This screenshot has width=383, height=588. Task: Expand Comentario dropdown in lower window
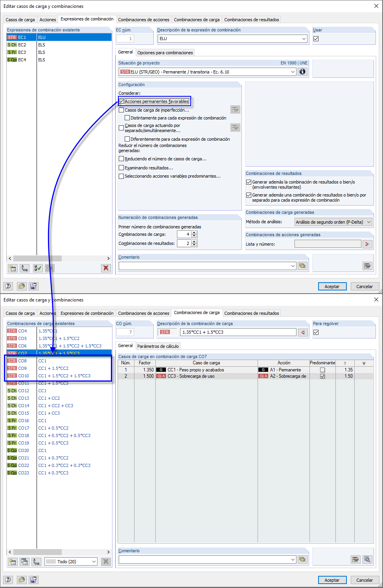coord(293,559)
